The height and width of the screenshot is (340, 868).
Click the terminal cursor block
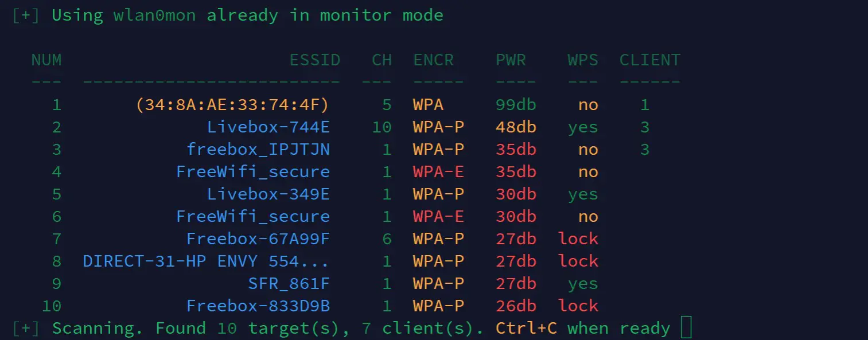click(686, 328)
